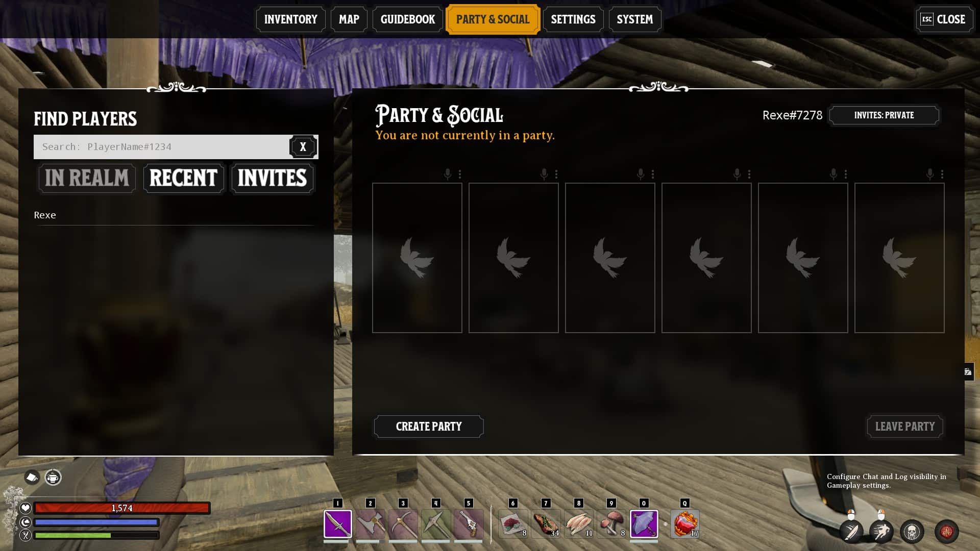
Task: Click the teapot buff status icon
Action: [x=53, y=477]
